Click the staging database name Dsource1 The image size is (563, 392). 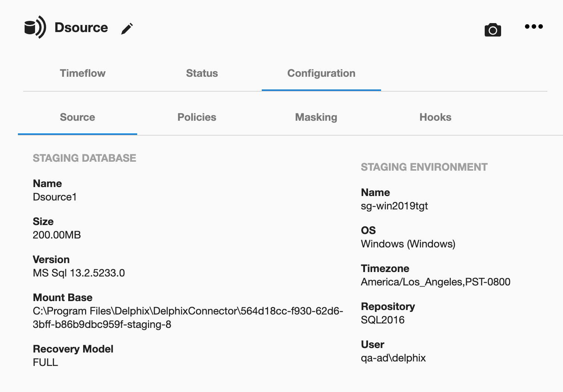[54, 197]
